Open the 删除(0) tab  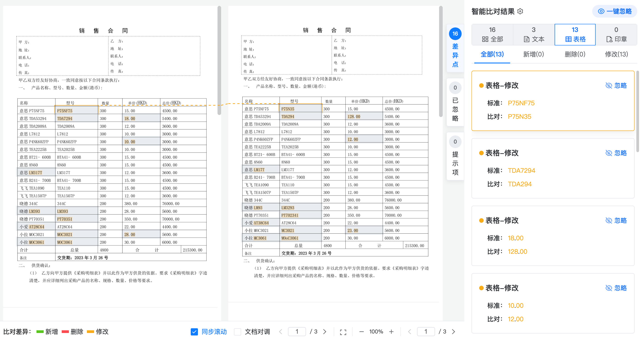(x=574, y=54)
